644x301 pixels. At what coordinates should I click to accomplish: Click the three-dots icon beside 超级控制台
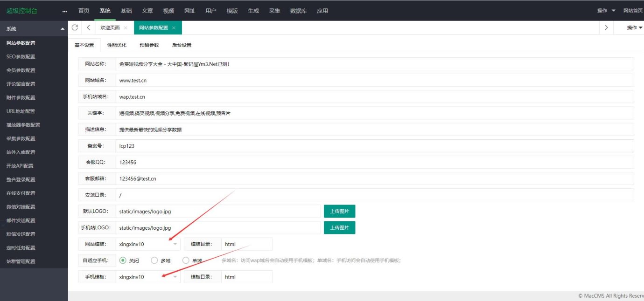[x=65, y=11]
